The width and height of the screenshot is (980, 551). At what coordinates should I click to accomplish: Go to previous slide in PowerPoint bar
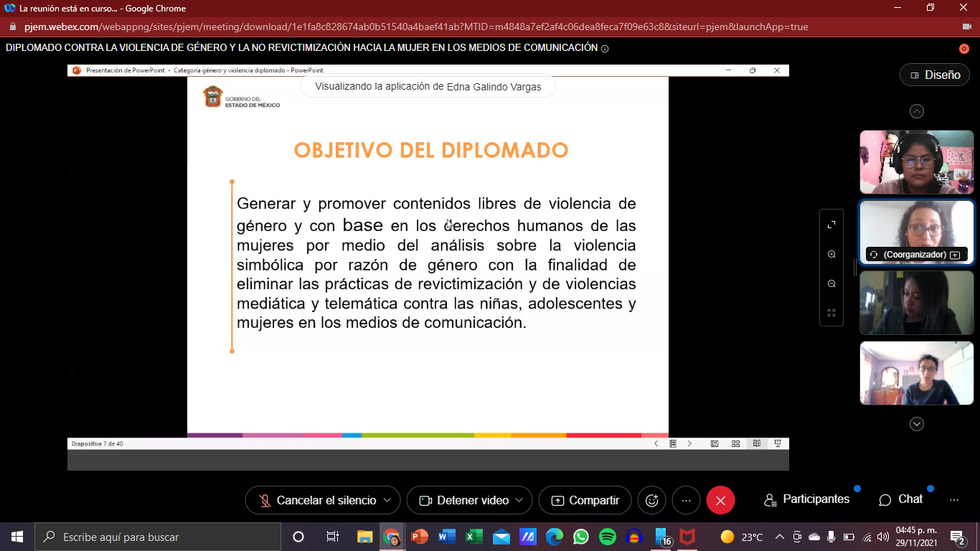tap(656, 443)
